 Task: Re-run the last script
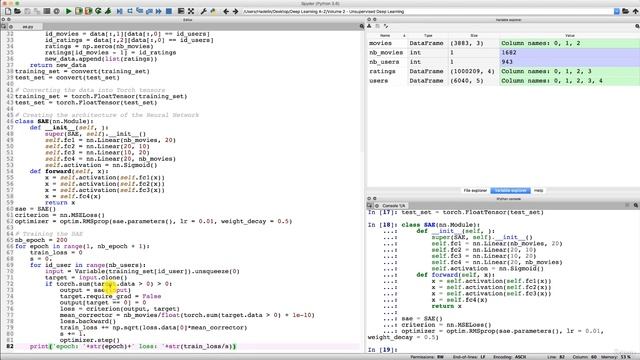(98, 11)
